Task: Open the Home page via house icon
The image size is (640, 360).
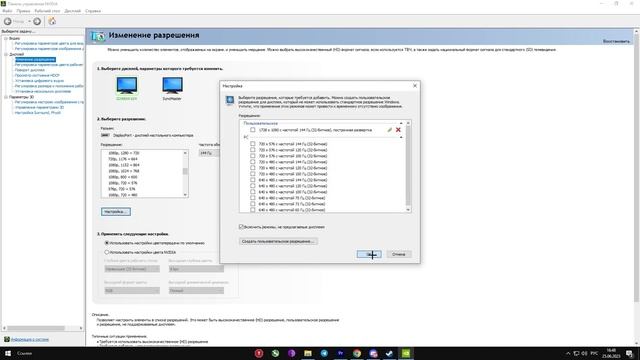Action: tap(52, 21)
